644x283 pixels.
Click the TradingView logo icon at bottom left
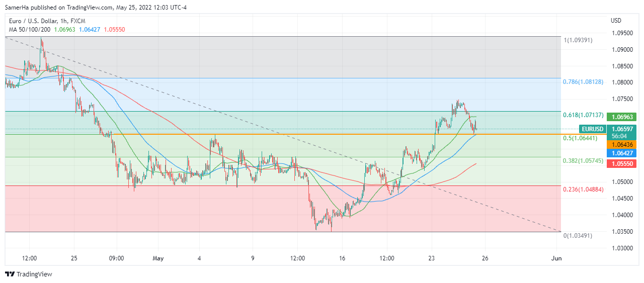coord(10,274)
